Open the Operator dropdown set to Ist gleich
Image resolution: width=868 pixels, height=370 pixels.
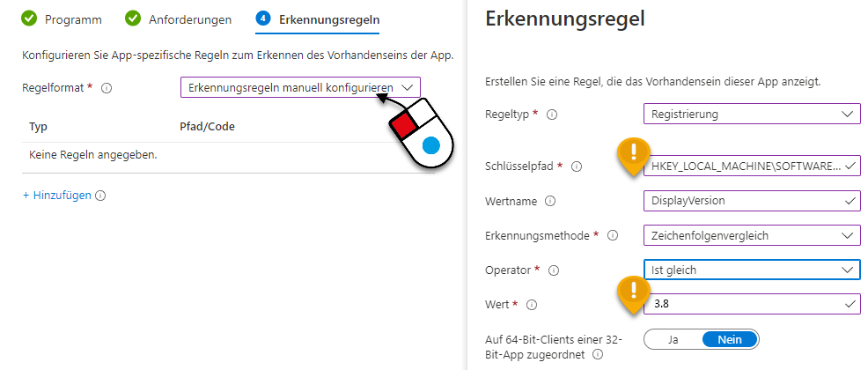[x=752, y=270]
